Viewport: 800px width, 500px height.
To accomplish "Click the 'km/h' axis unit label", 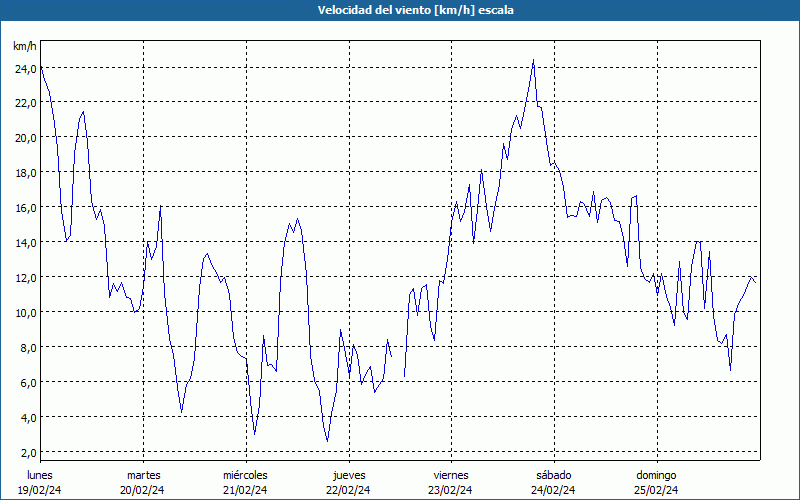I will point(24,46).
